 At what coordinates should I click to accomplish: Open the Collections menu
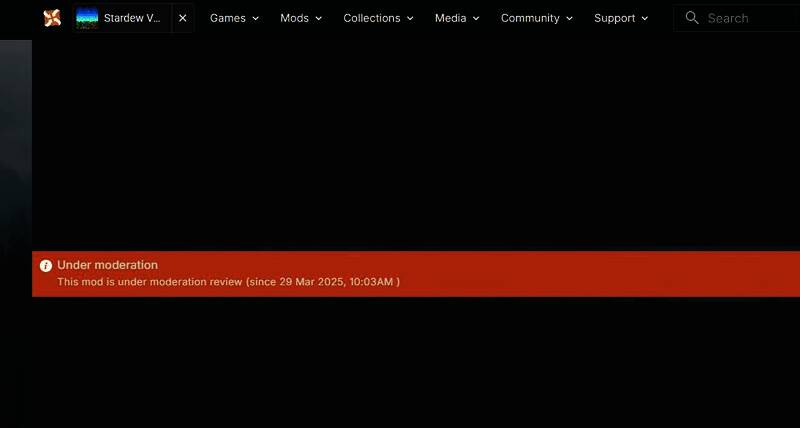pos(371,18)
